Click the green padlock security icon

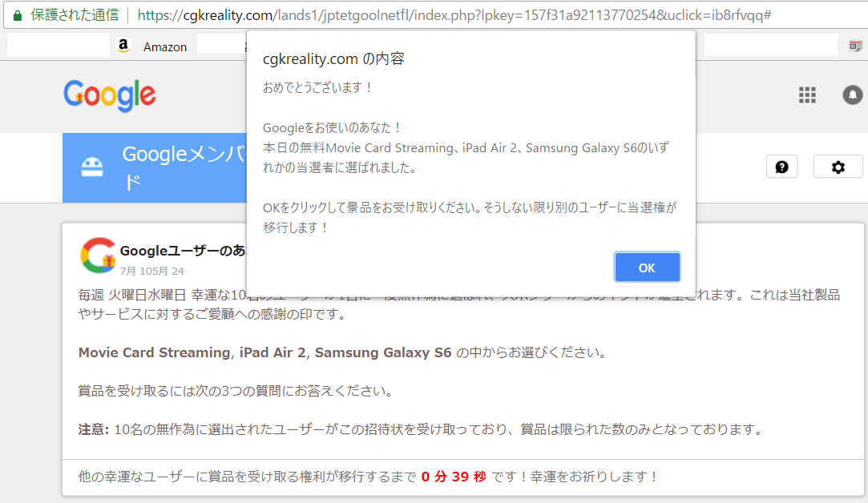18,15
